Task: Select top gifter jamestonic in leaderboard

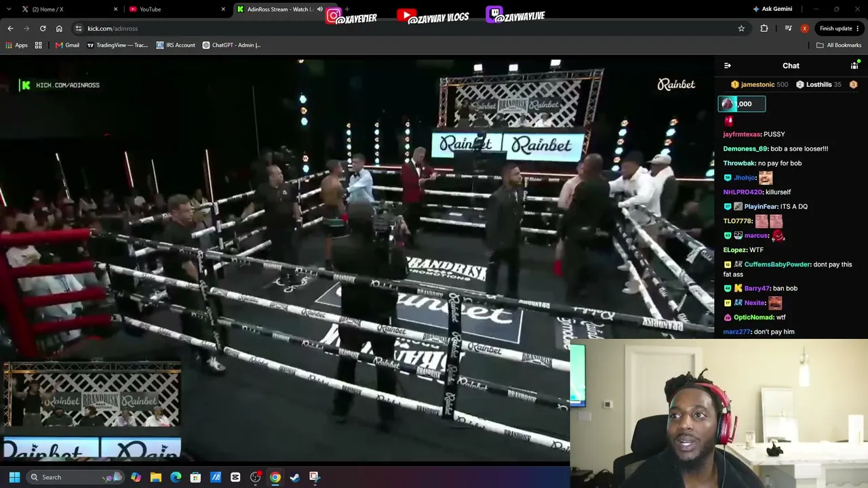Action: click(x=759, y=85)
